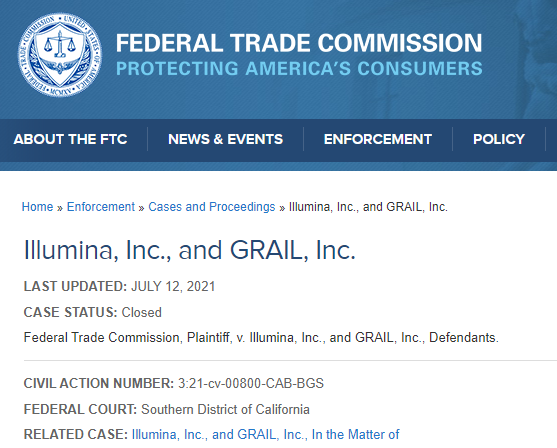Go to the Home breadcrumb link

tap(37, 207)
